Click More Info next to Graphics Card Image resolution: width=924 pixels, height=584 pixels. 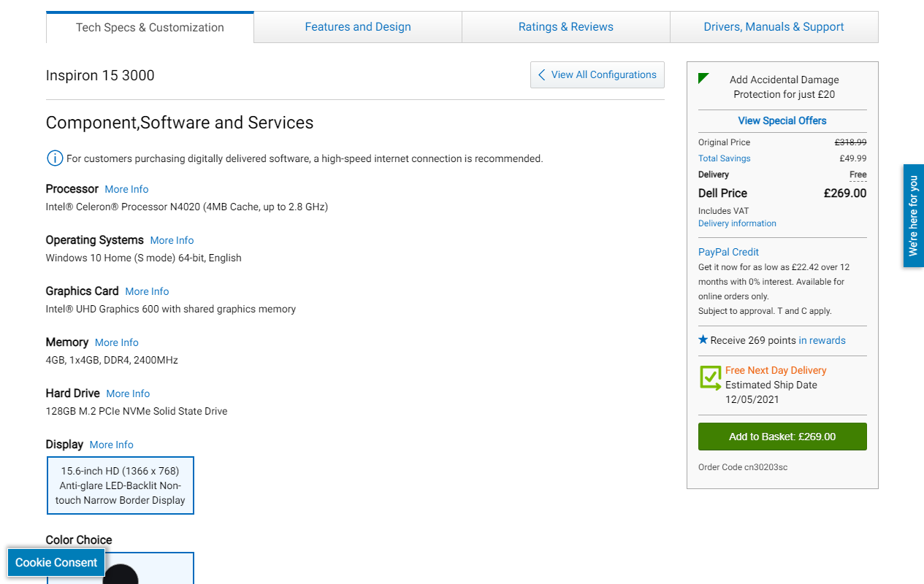[147, 291]
